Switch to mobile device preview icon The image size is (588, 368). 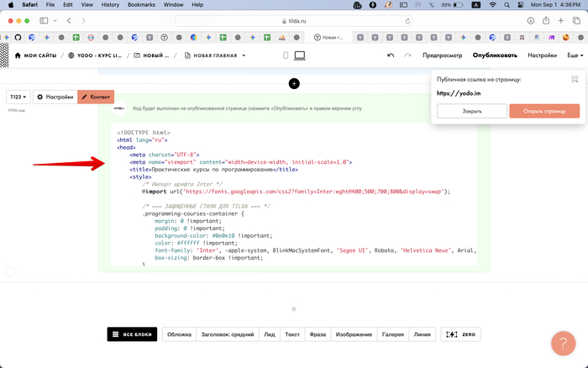[286, 55]
